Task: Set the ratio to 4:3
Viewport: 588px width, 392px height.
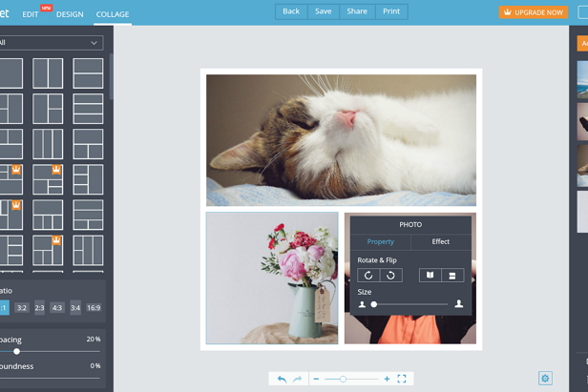Action: click(x=57, y=308)
